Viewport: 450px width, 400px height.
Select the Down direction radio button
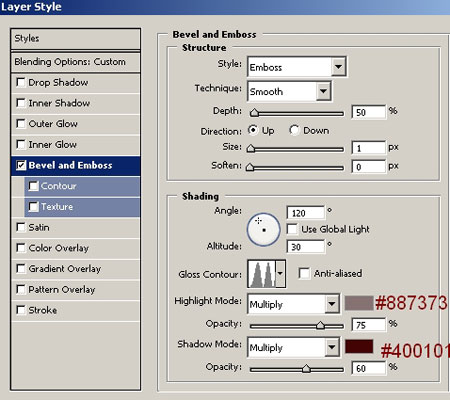click(294, 130)
